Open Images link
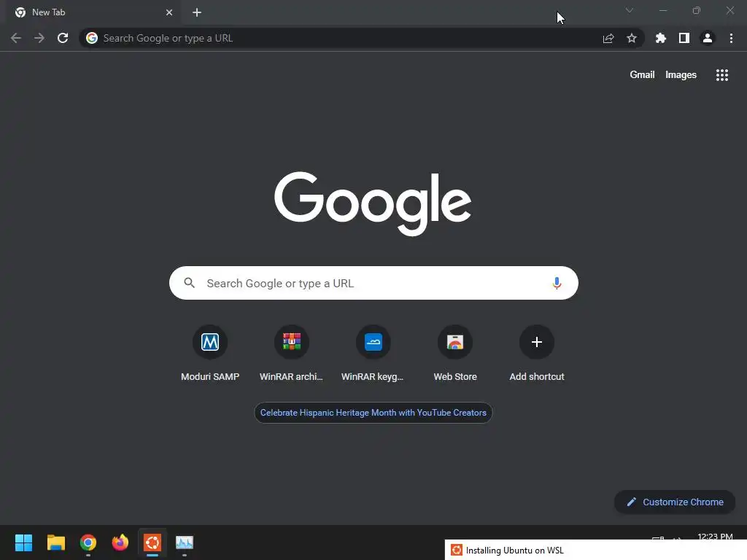747x560 pixels. pyautogui.click(x=681, y=75)
